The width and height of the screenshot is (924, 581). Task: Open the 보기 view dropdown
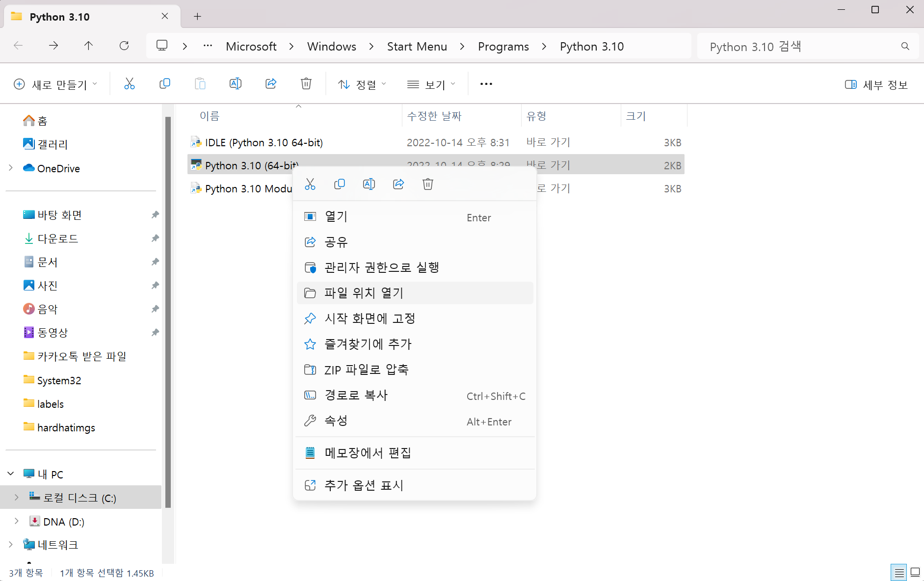(431, 84)
